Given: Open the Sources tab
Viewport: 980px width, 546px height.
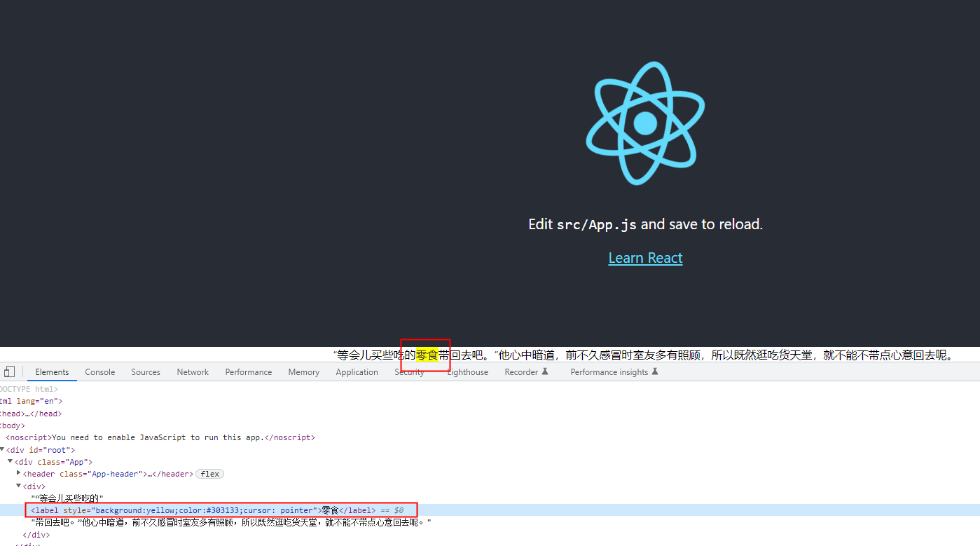Looking at the screenshot, I should [x=146, y=372].
